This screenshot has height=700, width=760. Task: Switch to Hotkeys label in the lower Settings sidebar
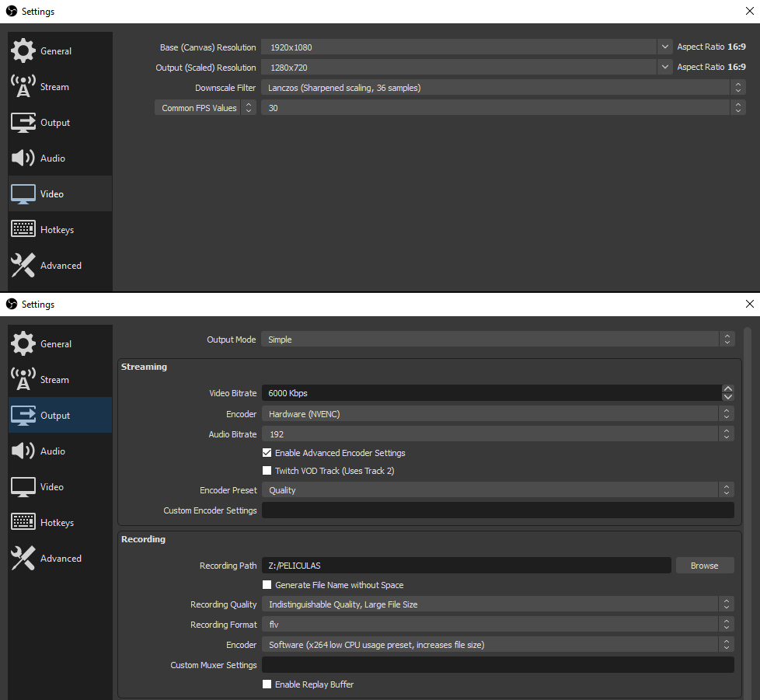tap(57, 523)
